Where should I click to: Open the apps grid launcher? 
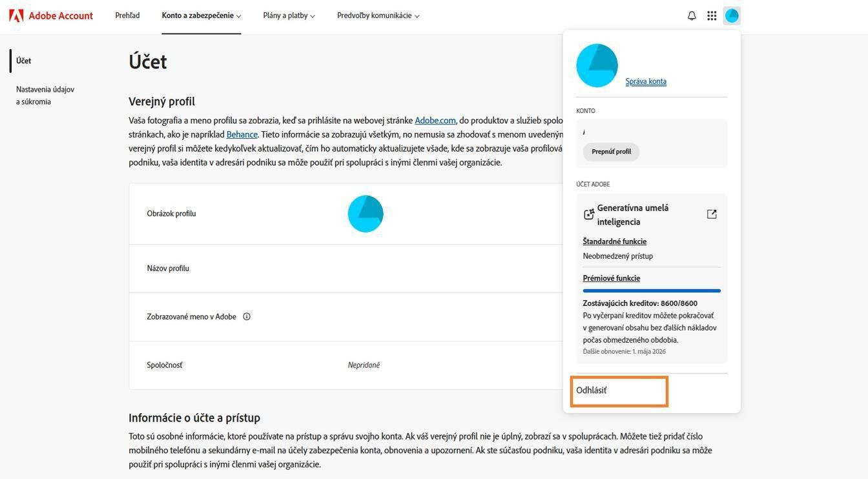pyautogui.click(x=712, y=15)
